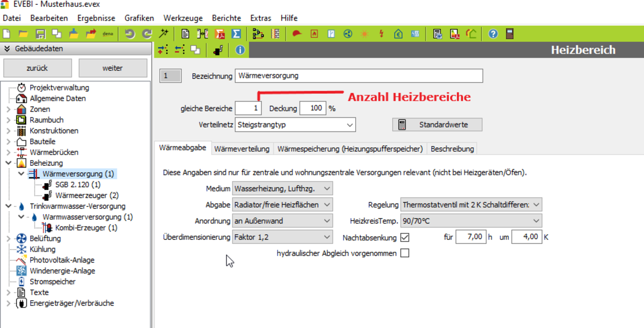Click the Standardwerte button

tap(437, 125)
